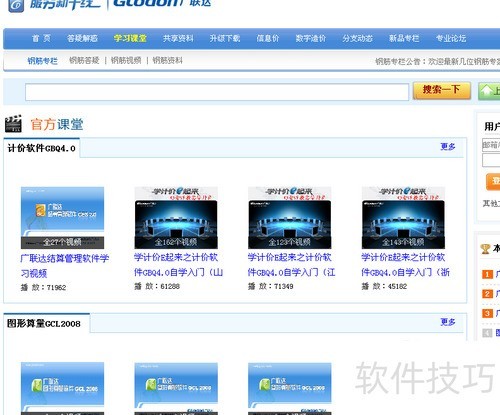
Task: Open the 分支动态 navigation item
Action: click(357, 38)
